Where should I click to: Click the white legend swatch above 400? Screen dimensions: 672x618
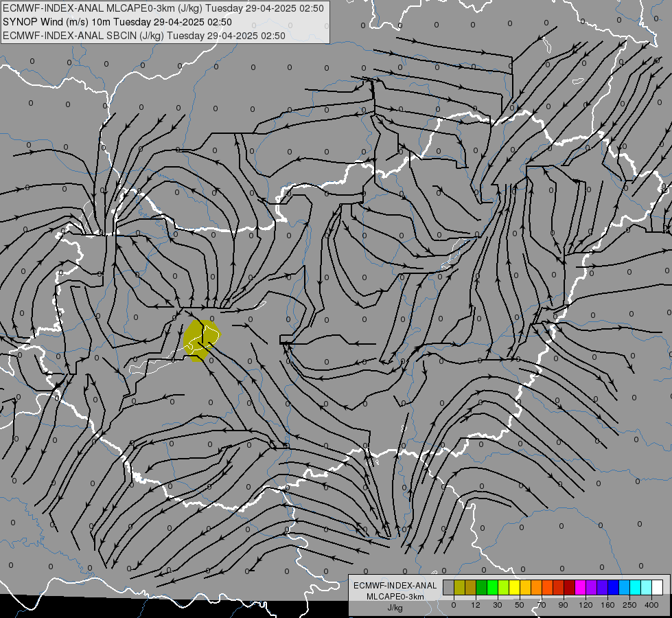click(x=657, y=587)
